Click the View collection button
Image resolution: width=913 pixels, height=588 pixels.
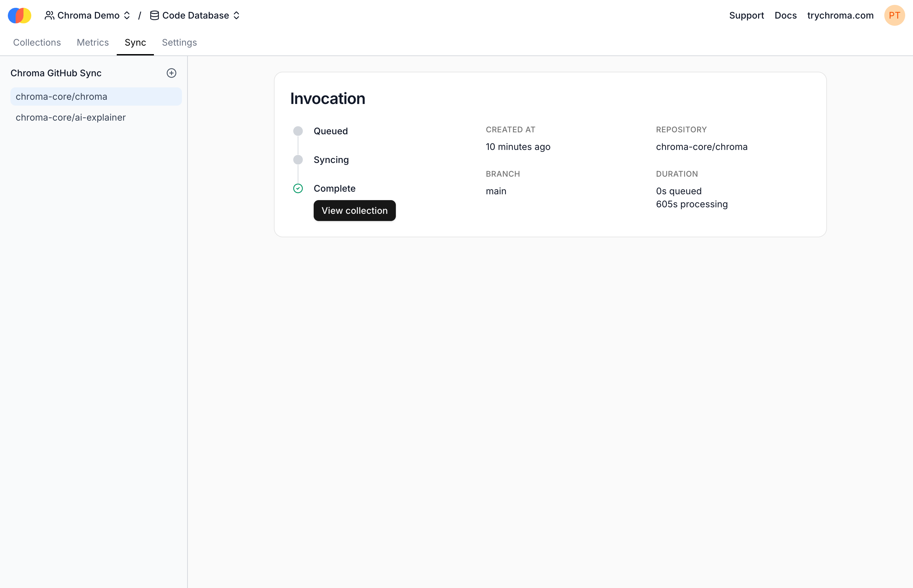tap(354, 210)
